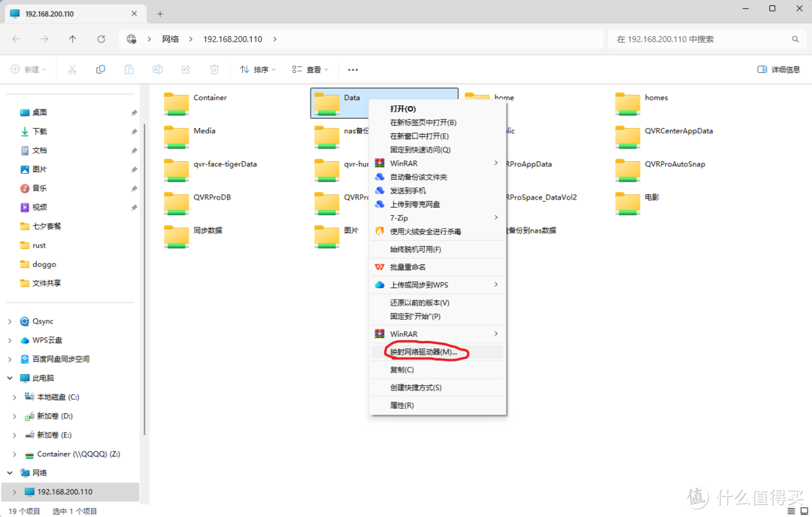This screenshot has height=517, width=812.
Task: Open the 新建 dropdown
Action: (29, 69)
